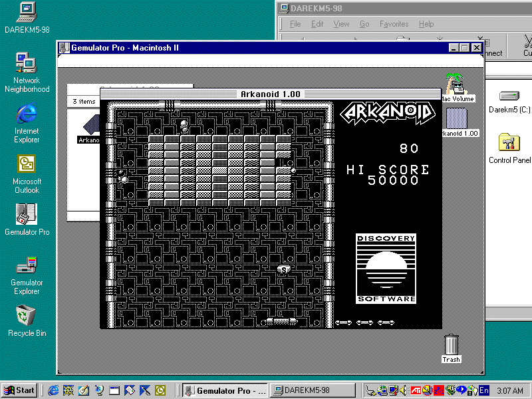Open the Favorites menu in the DAREKM5-98 window
Screen dimensions: 532x399
(394, 24)
